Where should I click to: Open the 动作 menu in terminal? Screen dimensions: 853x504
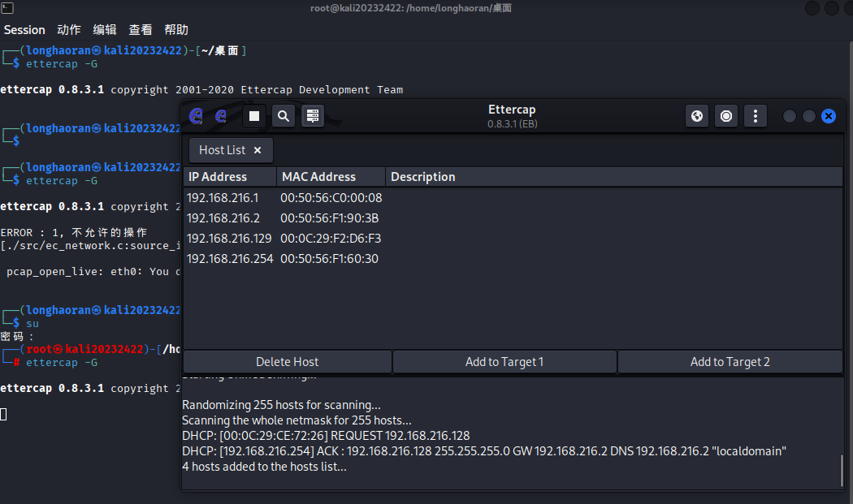69,30
